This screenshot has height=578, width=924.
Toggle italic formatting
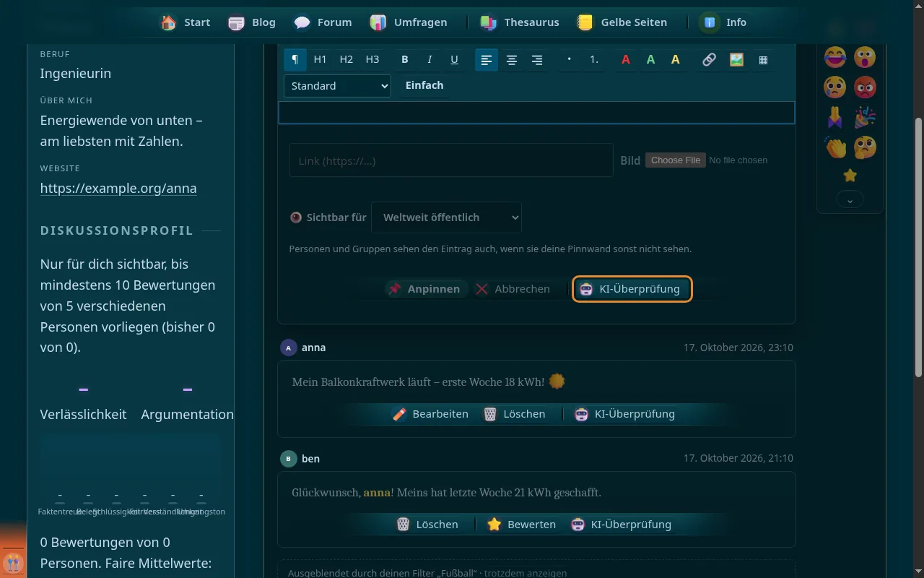pyautogui.click(x=430, y=60)
